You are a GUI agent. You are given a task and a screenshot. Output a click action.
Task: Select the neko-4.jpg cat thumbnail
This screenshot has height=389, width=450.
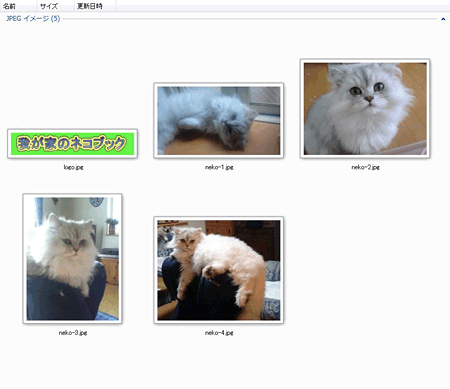click(x=219, y=270)
